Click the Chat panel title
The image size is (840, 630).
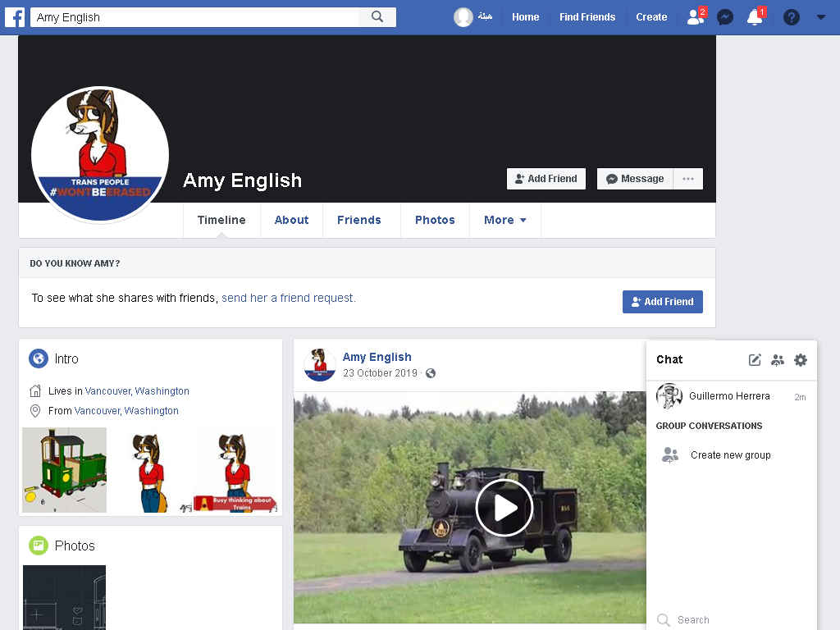[x=669, y=359]
